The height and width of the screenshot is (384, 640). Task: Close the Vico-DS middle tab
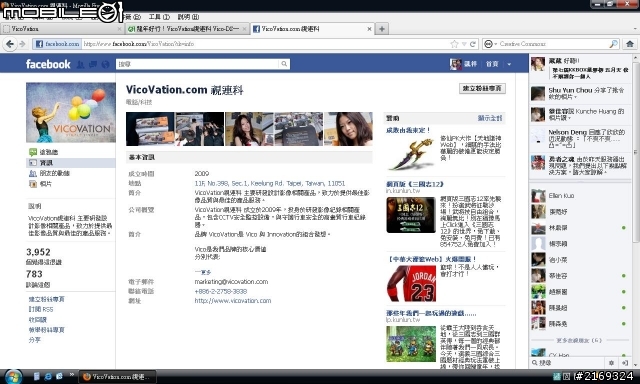coord(244,29)
